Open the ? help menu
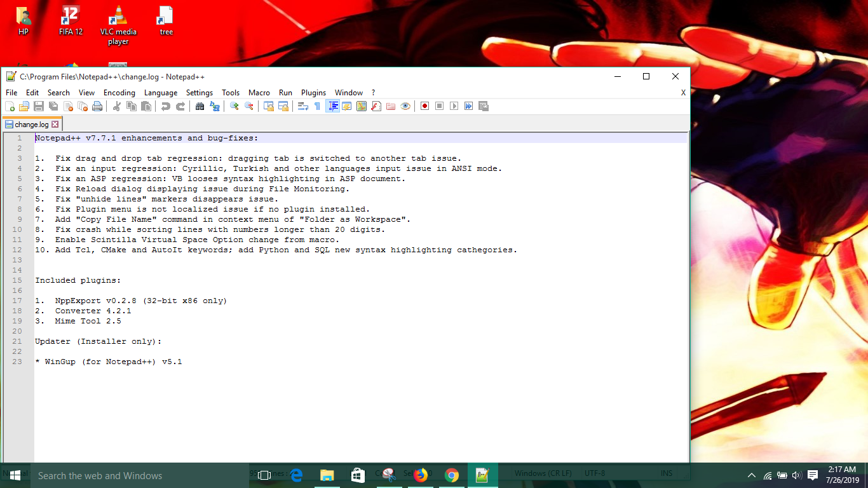The image size is (868, 488). (x=374, y=93)
